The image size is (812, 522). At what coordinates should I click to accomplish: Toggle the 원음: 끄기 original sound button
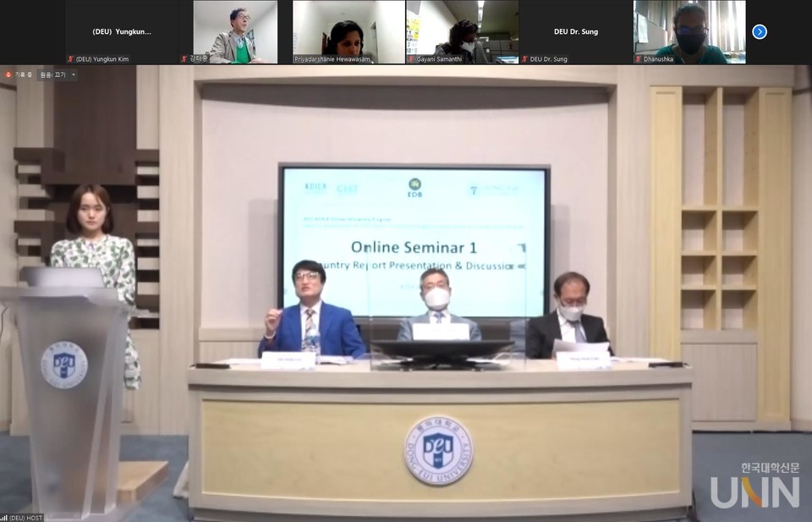pyautogui.click(x=52, y=74)
